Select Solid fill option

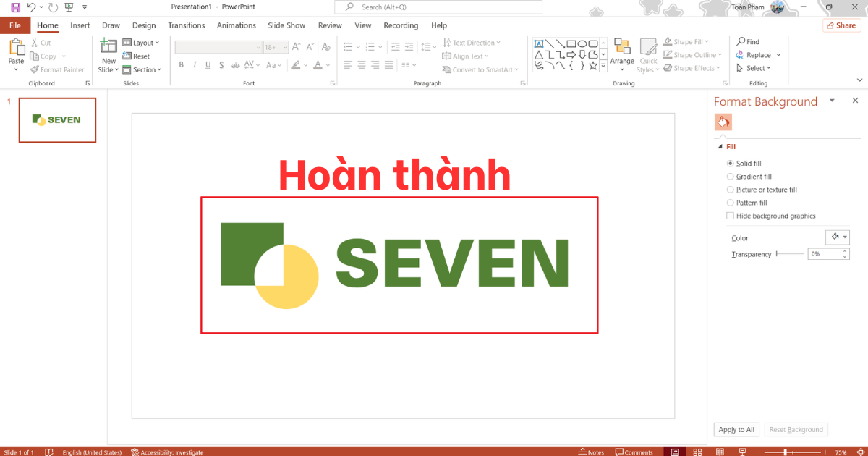tap(744, 164)
